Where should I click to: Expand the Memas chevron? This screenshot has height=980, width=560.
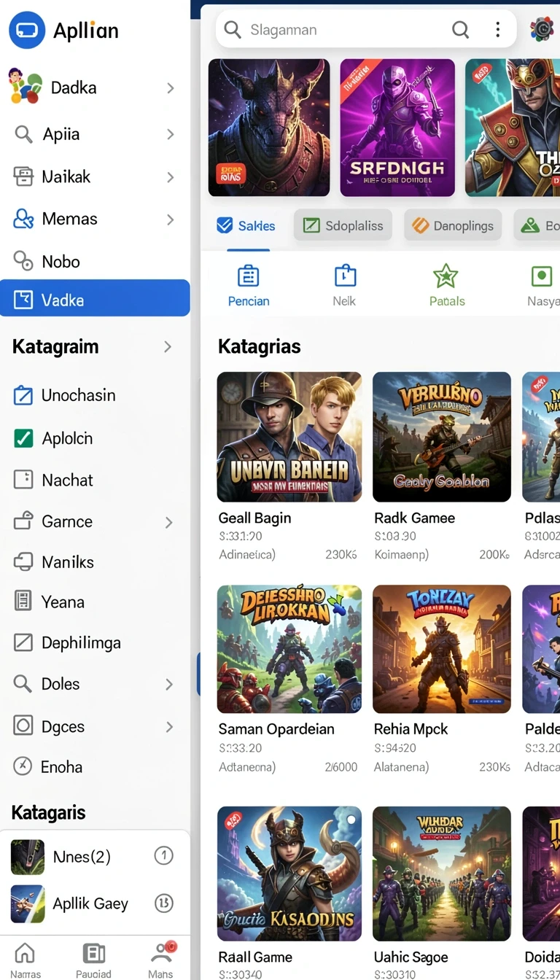pyautogui.click(x=170, y=219)
